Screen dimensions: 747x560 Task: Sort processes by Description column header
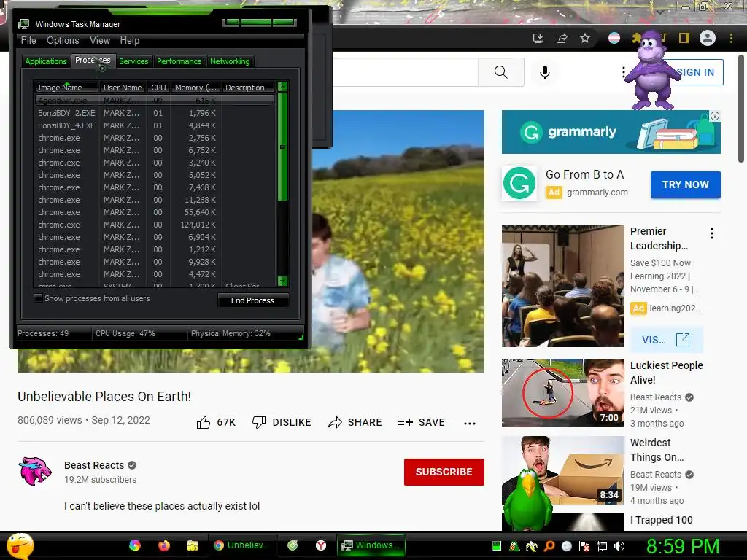[x=248, y=87]
